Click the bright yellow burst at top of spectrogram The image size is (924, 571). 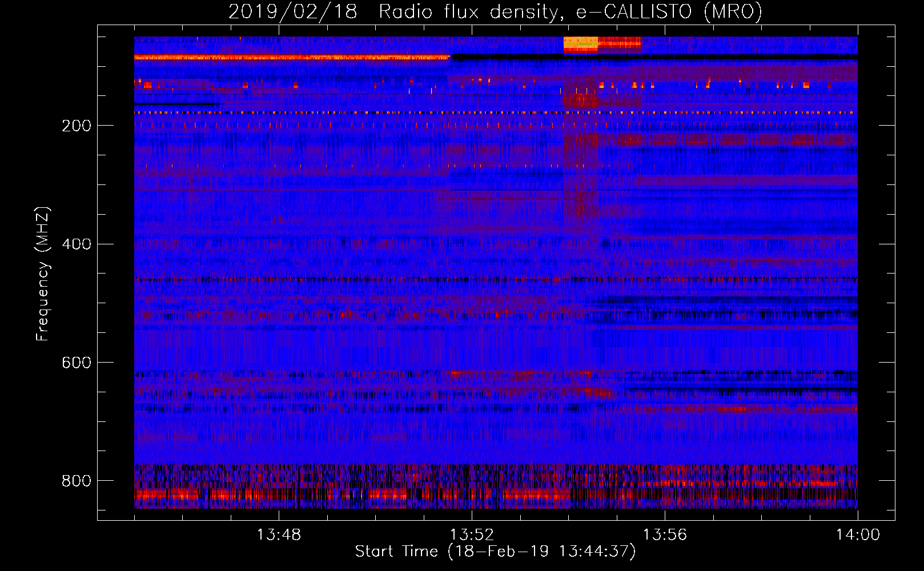point(581,45)
